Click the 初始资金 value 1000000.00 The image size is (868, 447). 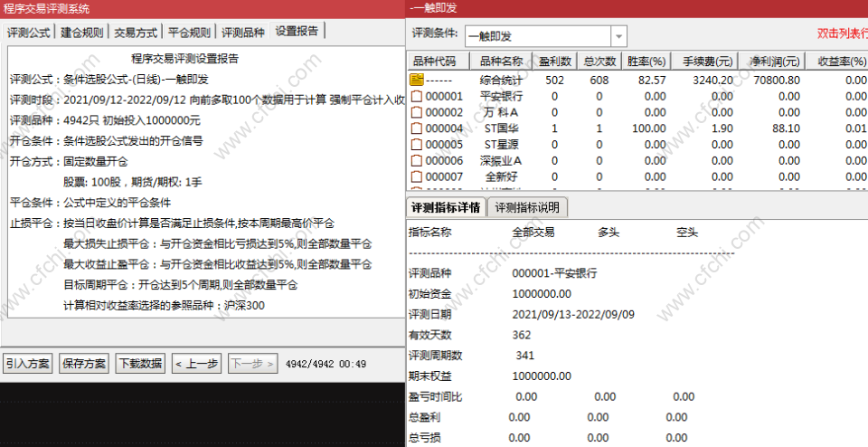pos(542,293)
